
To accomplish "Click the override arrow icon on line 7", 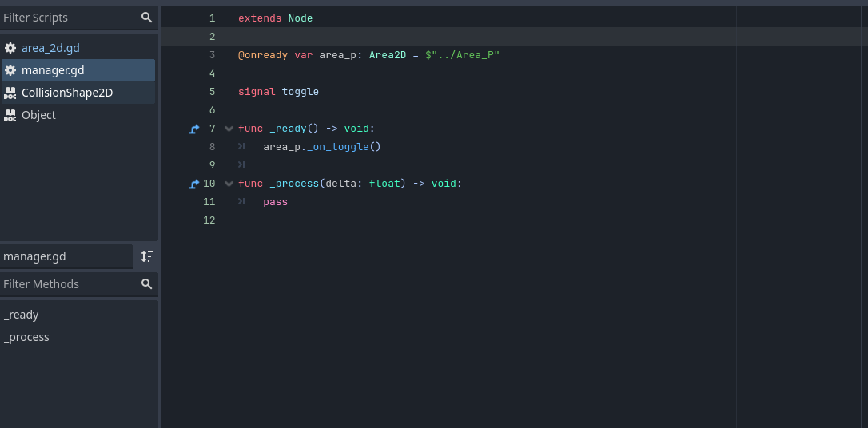I will coord(193,129).
